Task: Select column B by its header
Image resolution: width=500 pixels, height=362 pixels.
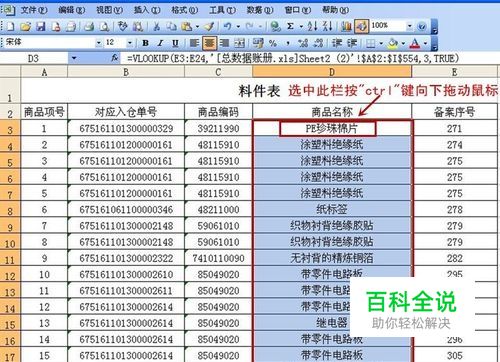Action: pyautogui.click(x=126, y=72)
